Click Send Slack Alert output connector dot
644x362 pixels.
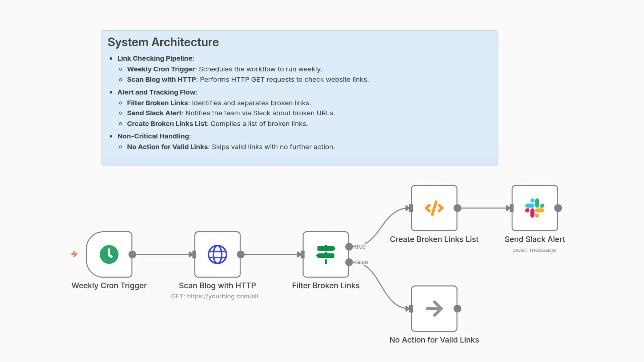tap(558, 208)
